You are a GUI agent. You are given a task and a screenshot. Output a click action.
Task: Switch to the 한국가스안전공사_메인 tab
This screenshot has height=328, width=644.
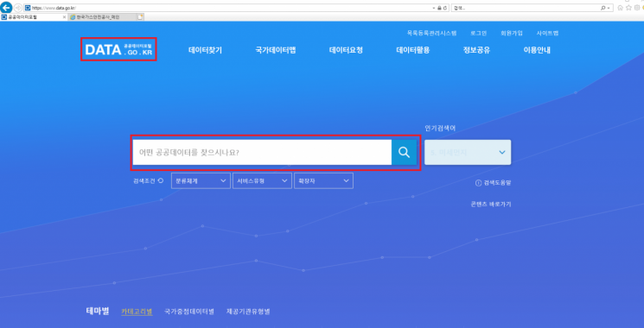click(103, 17)
